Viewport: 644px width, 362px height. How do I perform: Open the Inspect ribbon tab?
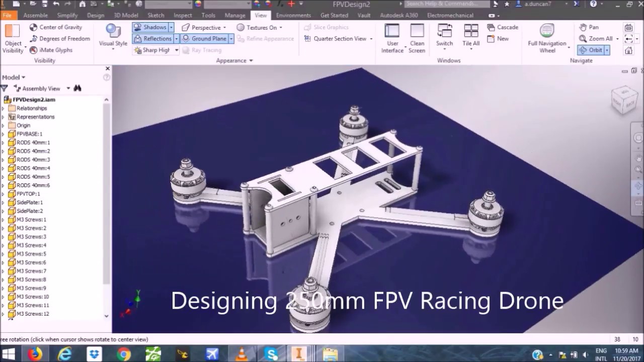pyautogui.click(x=183, y=16)
